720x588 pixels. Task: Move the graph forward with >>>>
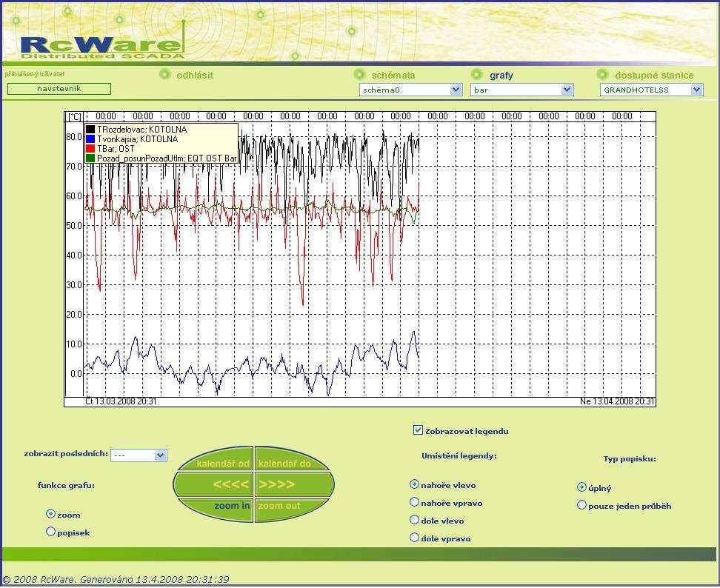[294, 484]
